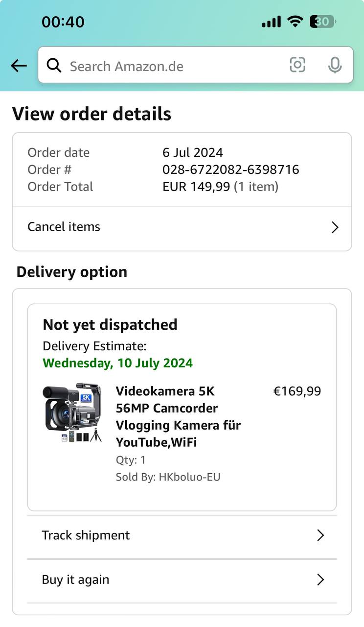Viewport: 364px width, 627px height.
Task: Open the camera lens scan icon
Action: tap(297, 65)
